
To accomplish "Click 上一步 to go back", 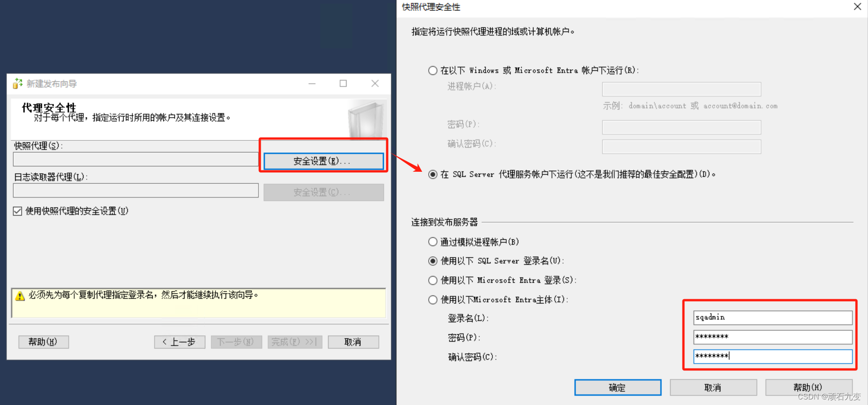I will pyautogui.click(x=180, y=342).
